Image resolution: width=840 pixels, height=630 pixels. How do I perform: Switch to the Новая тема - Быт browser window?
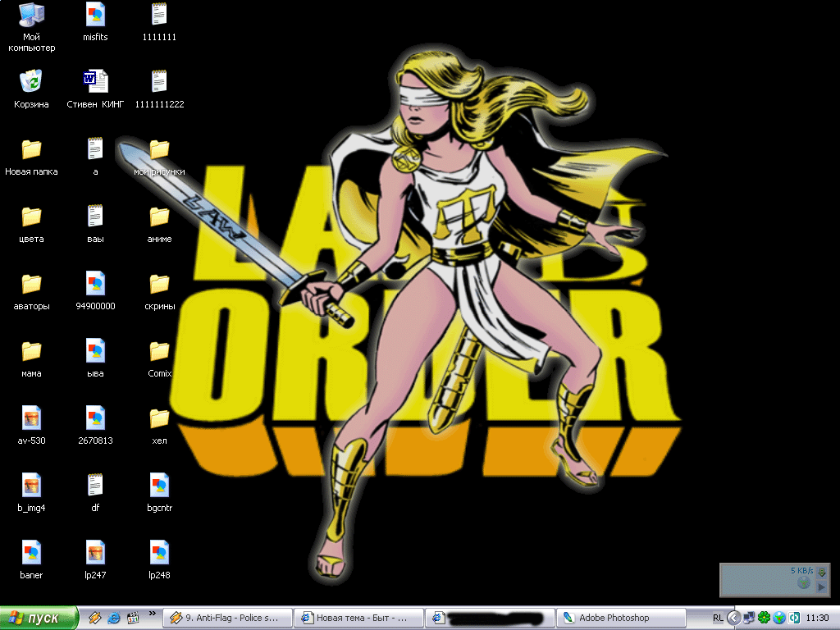358,618
